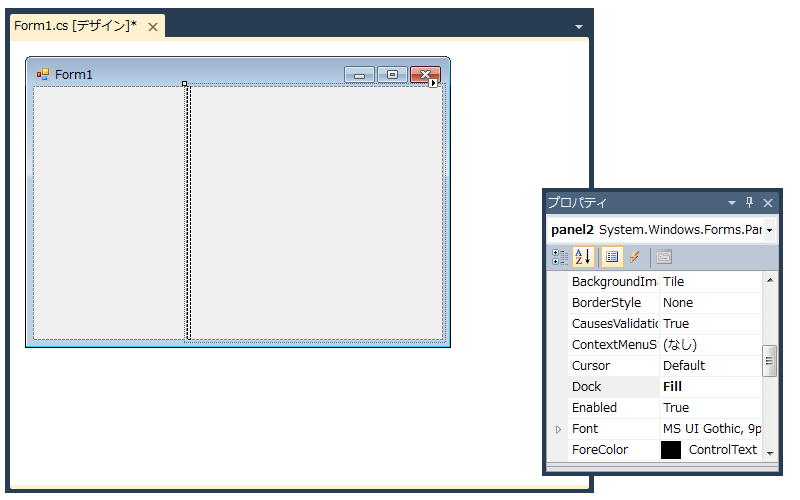Click BorderStyle value None
This screenshot has height=500, width=800.
tap(678, 303)
